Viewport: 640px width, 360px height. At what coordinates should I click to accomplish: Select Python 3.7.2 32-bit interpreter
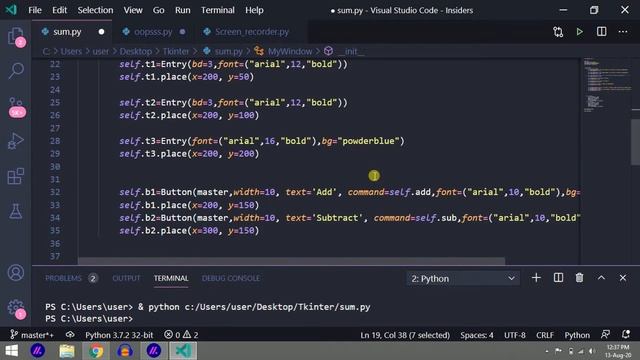click(119, 335)
